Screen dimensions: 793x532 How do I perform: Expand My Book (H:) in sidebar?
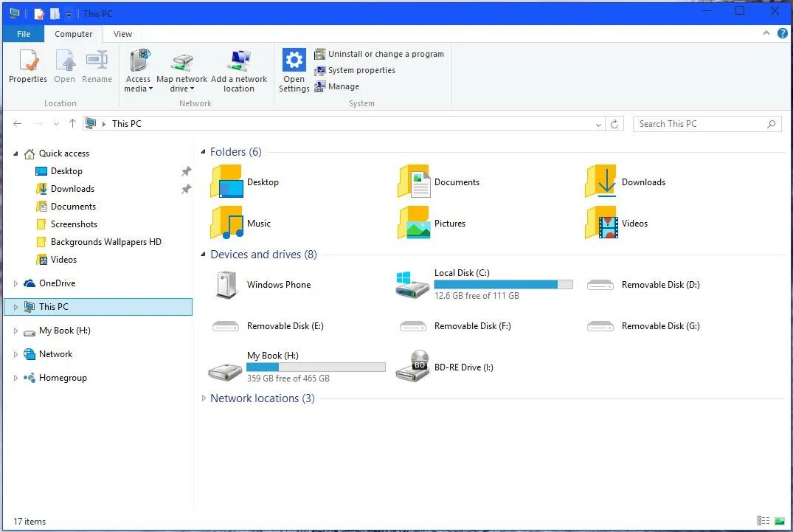15,331
